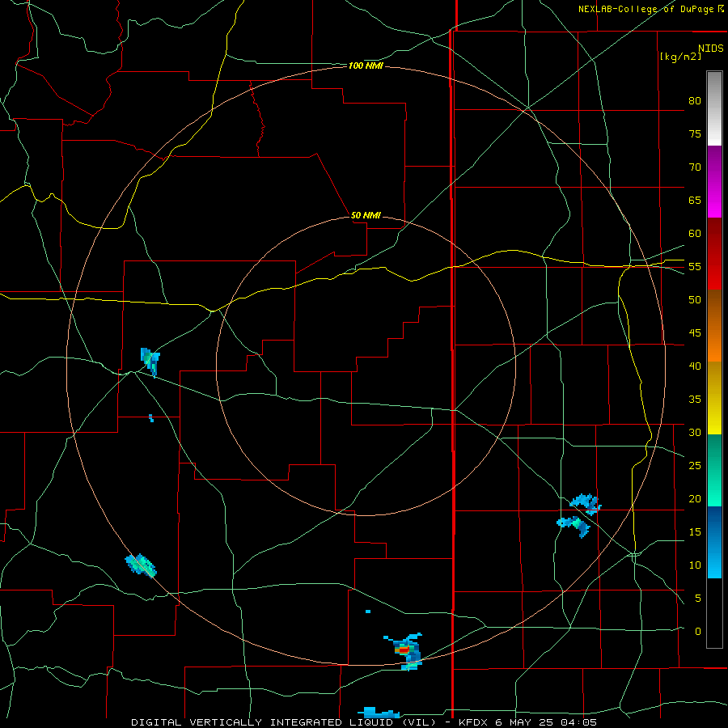
Task: Click the western echo near highway junction
Action: click(150, 362)
